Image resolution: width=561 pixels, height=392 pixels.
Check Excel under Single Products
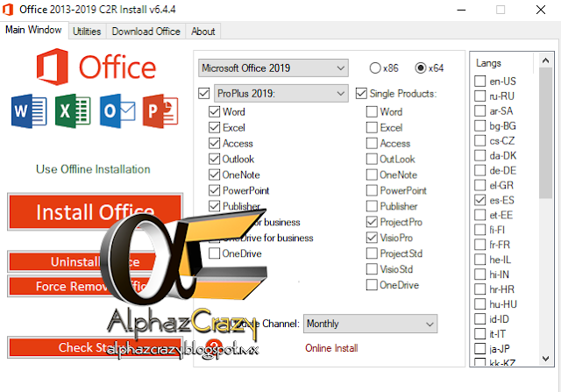point(372,127)
